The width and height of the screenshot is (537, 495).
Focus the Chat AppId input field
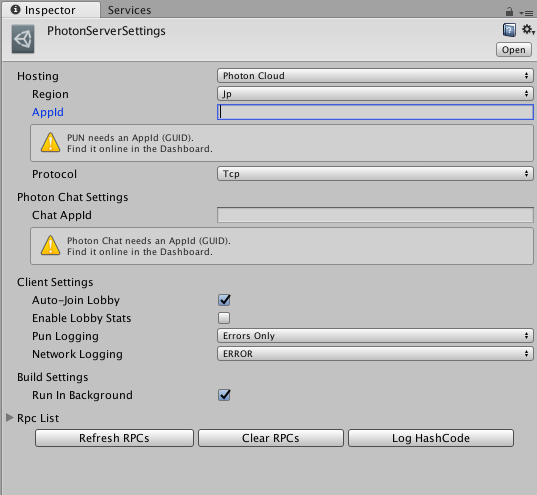375,215
